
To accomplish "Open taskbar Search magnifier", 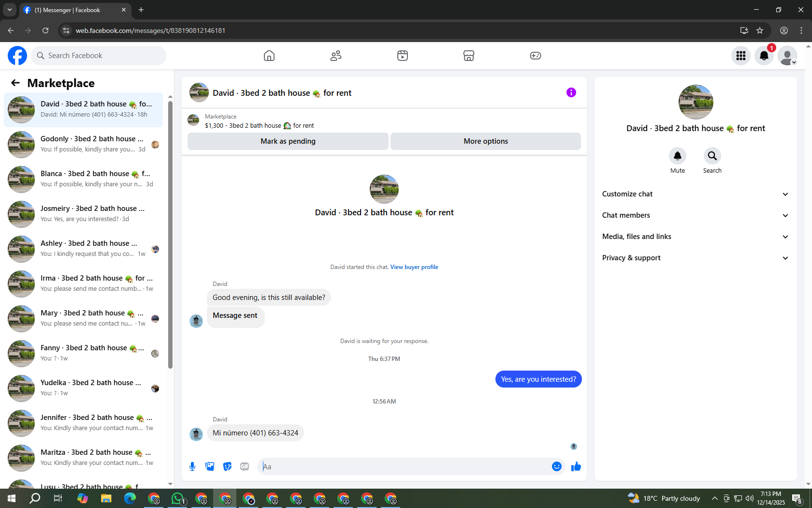I will tap(35, 498).
